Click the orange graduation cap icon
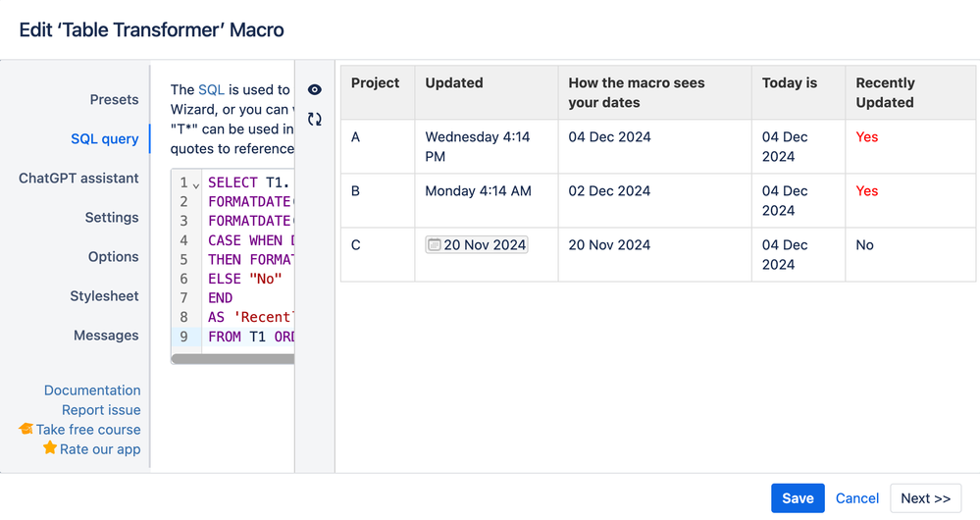The image size is (980, 520). (x=26, y=430)
